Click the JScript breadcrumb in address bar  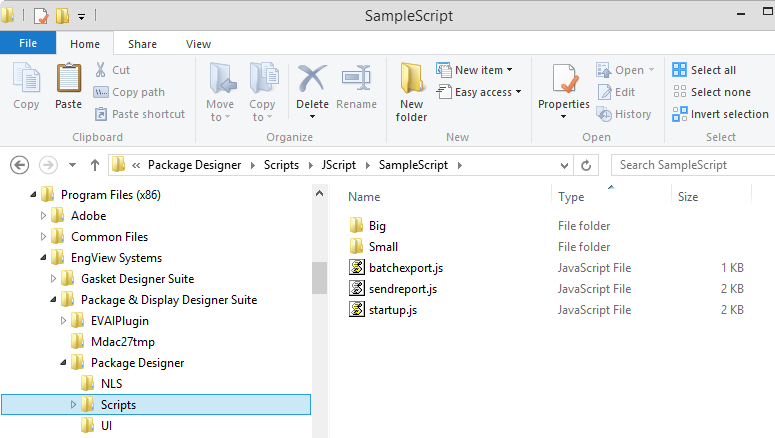pos(339,165)
